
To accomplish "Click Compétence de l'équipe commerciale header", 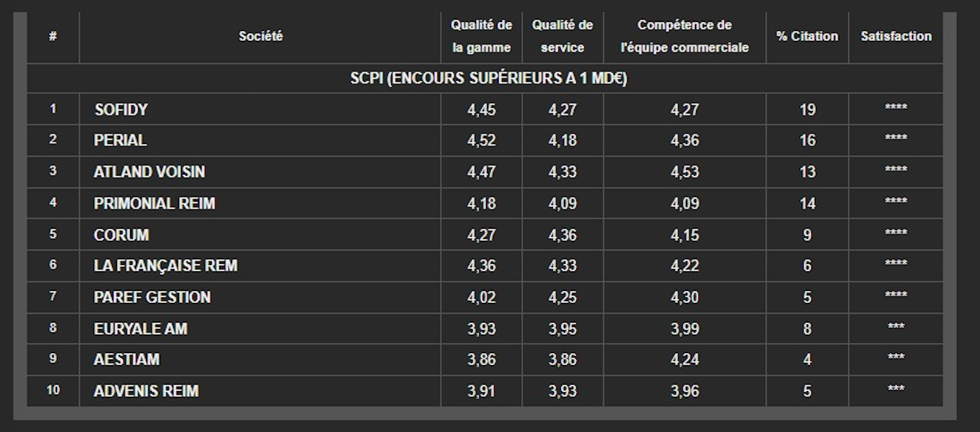I will [x=685, y=36].
